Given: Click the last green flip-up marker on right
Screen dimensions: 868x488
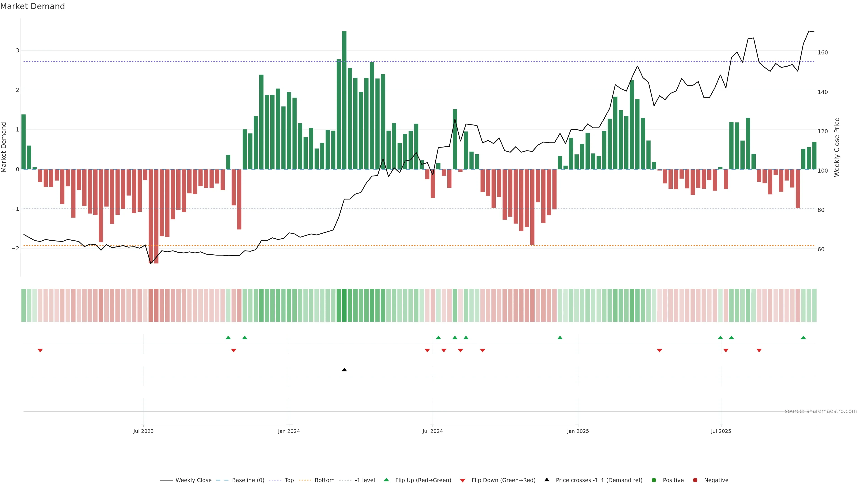Looking at the screenshot, I should [803, 338].
